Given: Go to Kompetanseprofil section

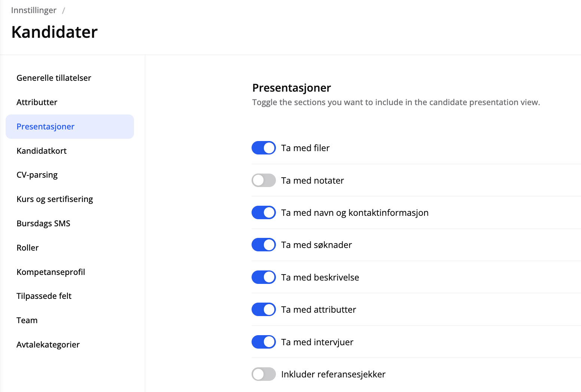Looking at the screenshot, I should point(51,272).
